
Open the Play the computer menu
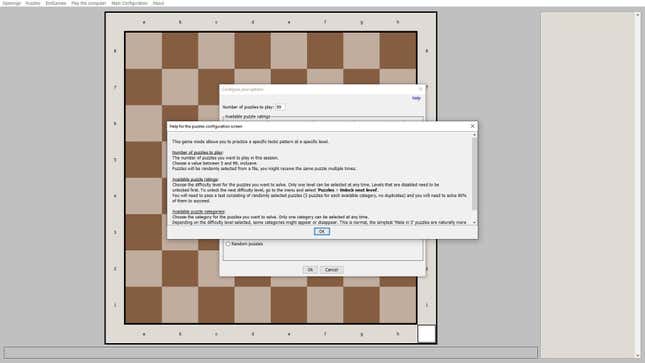pyautogui.click(x=88, y=3)
